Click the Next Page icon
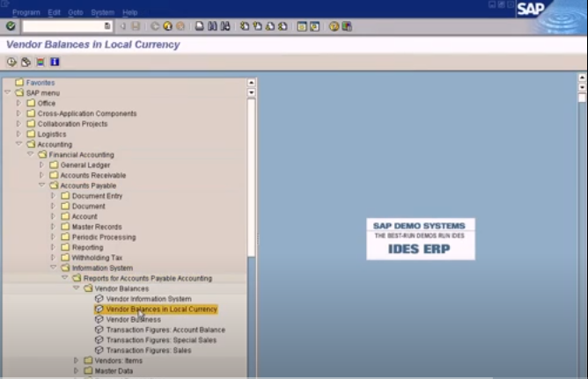The image size is (588, 379). 270,26
